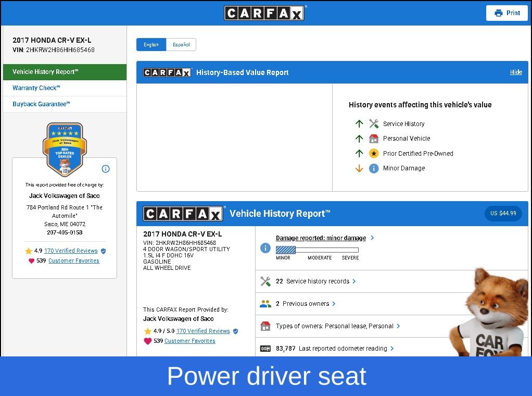The image size is (532, 396).
Task: Expand Previous owners chevron
Action: [334, 304]
